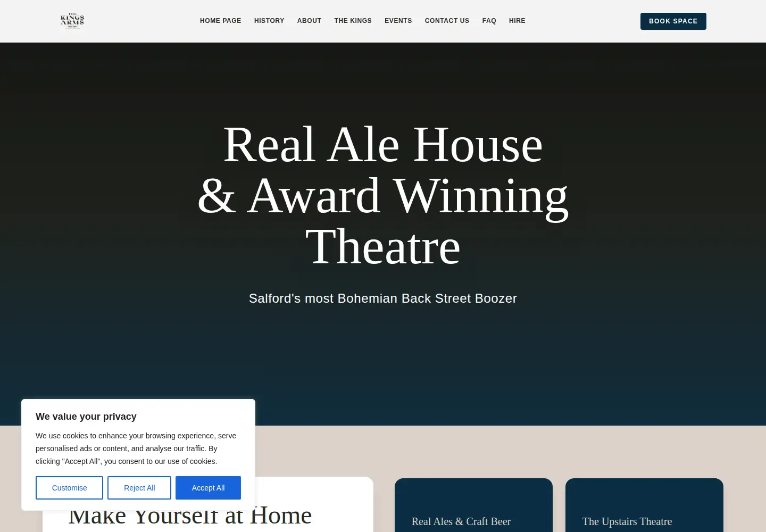This screenshot has width=766, height=532.
Task: Accept all cookies
Action: [208, 488]
